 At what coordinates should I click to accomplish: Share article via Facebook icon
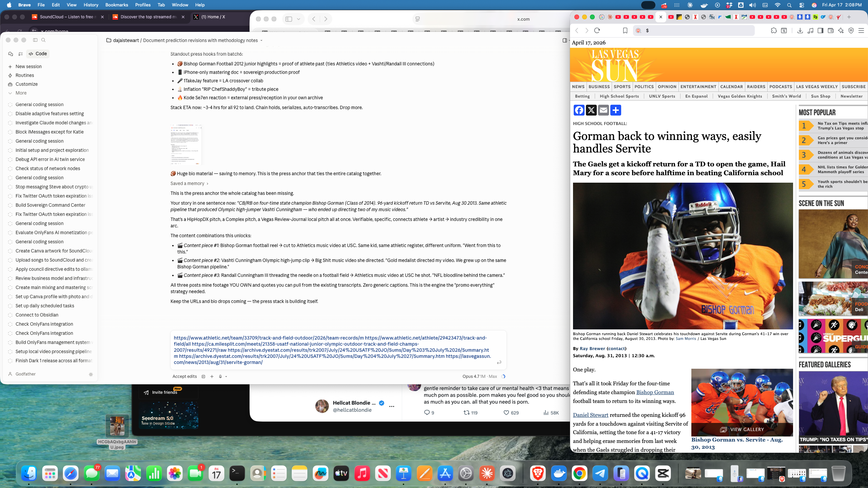click(579, 110)
